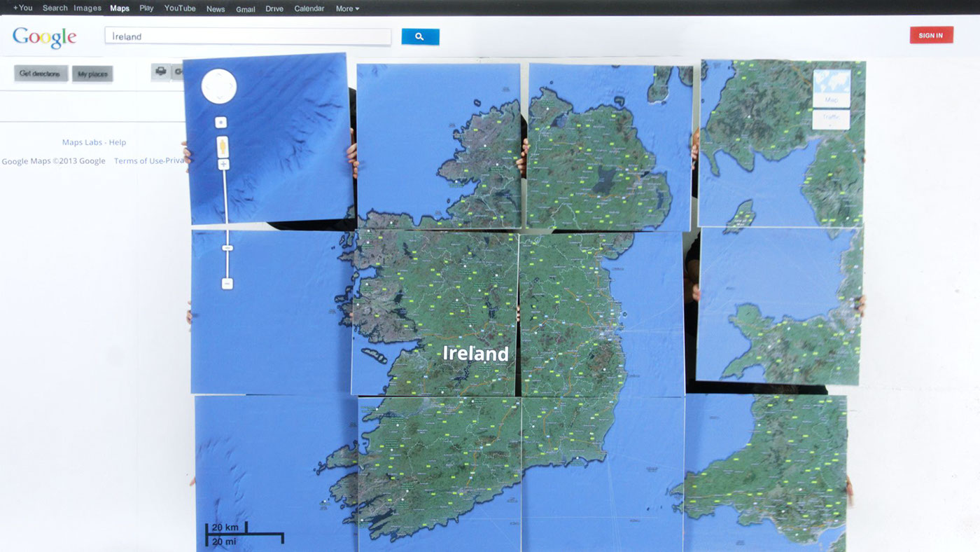The image size is (980, 552).
Task: Click the My places button
Action: (x=92, y=74)
